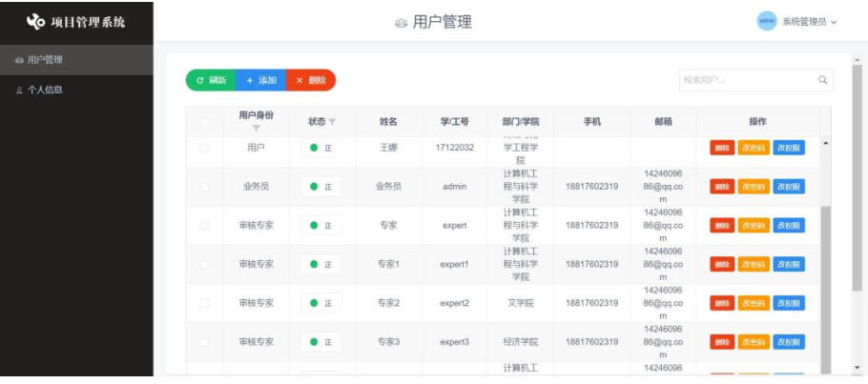Click 改权限 for the expert3 row
Image resolution: width=868 pixels, height=384 pixels.
click(x=789, y=342)
